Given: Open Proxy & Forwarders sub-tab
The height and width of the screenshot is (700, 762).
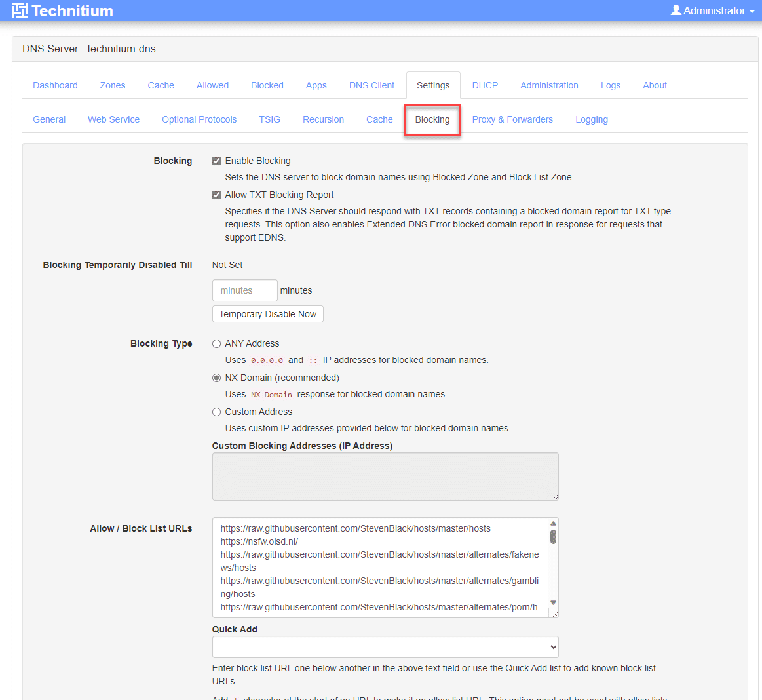Looking at the screenshot, I should coord(512,119).
